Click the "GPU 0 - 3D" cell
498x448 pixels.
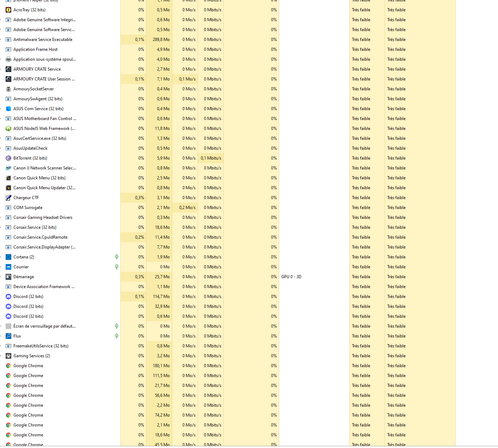[x=291, y=277]
